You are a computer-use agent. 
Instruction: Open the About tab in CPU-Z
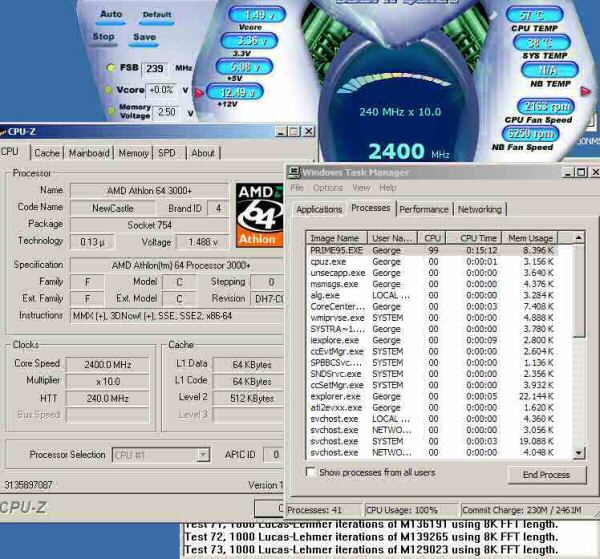203,153
